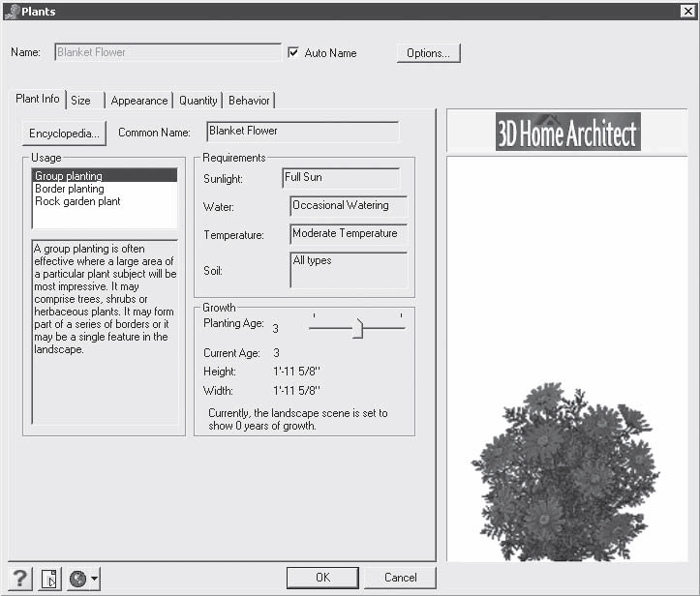Confirm with the OK button
Viewport: 700px width, 596px height.
pyautogui.click(x=322, y=578)
